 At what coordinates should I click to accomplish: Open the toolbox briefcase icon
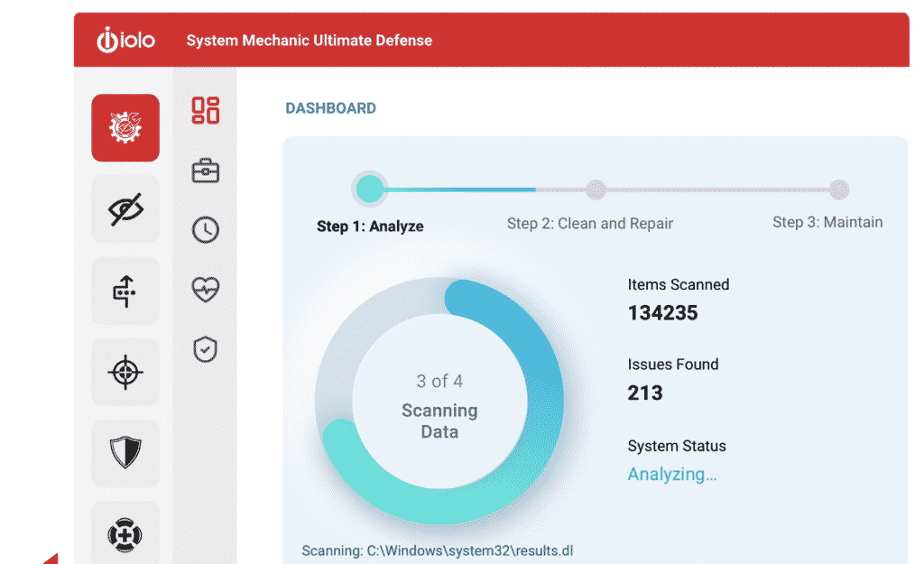pos(206,171)
